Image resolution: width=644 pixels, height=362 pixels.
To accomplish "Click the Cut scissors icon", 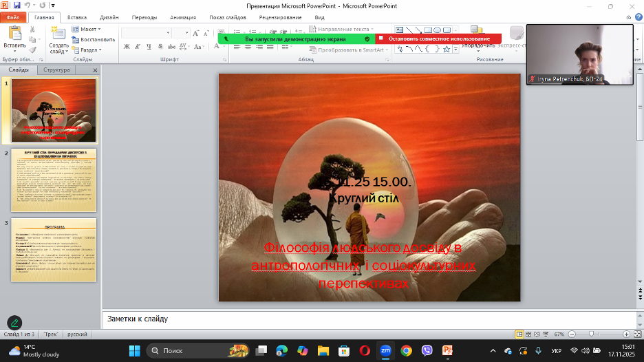I will 32,30.
